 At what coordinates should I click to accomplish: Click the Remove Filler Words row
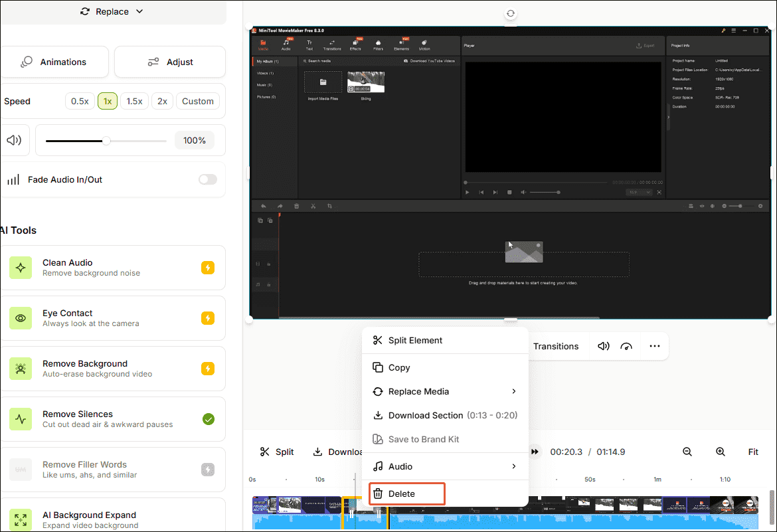pos(112,470)
